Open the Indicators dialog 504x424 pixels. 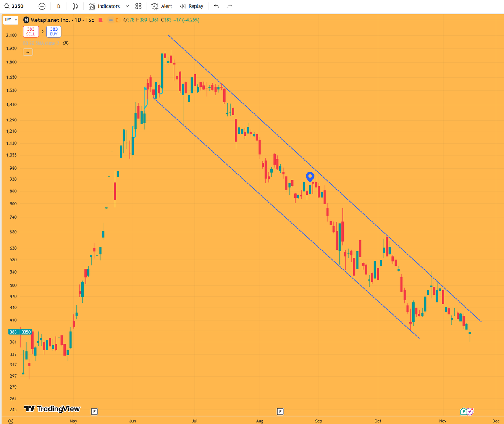click(104, 6)
